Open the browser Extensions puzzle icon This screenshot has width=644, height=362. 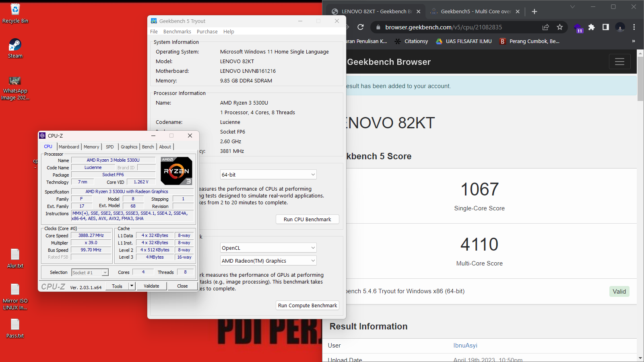[591, 27]
